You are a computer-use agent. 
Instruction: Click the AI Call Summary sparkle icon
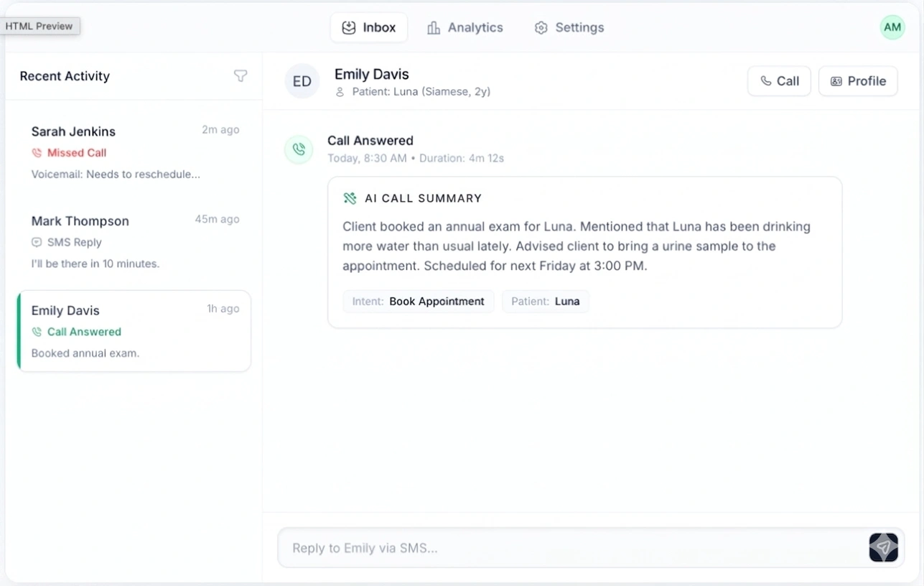click(350, 198)
